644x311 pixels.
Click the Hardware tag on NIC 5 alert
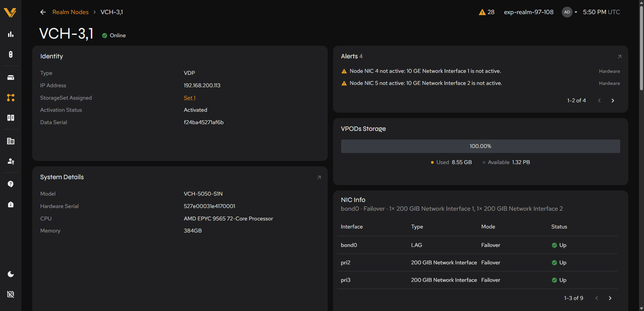tap(609, 83)
